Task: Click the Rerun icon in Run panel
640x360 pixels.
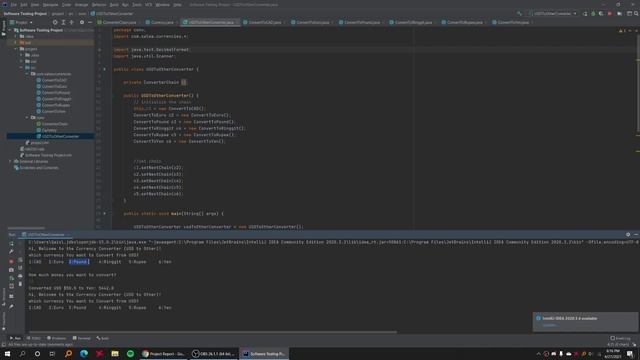Action: [11, 244]
